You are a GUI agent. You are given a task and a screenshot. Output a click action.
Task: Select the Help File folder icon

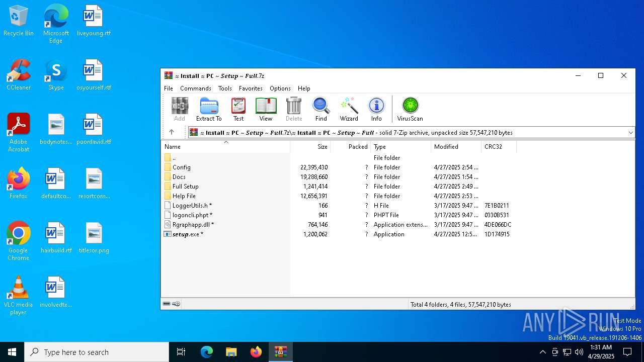pos(168,196)
